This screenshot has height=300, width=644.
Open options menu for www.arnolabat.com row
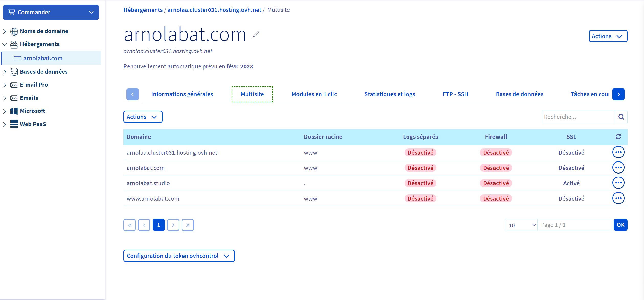pos(618,198)
